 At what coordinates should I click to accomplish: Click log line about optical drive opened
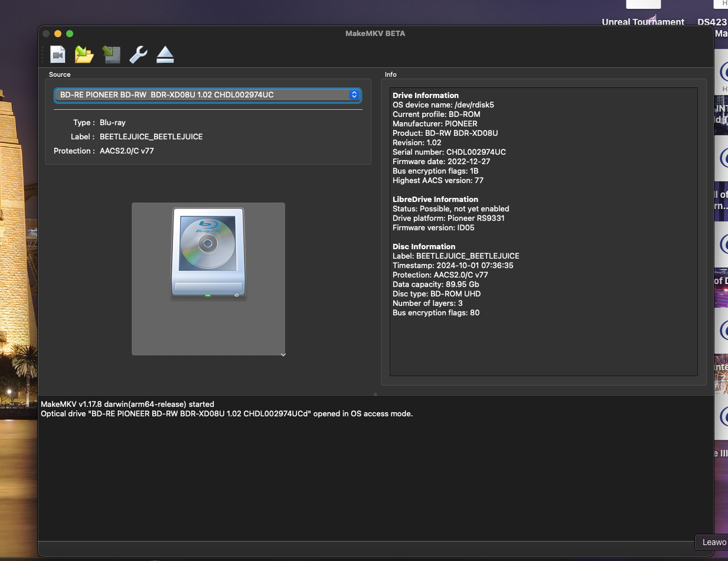[227, 413]
